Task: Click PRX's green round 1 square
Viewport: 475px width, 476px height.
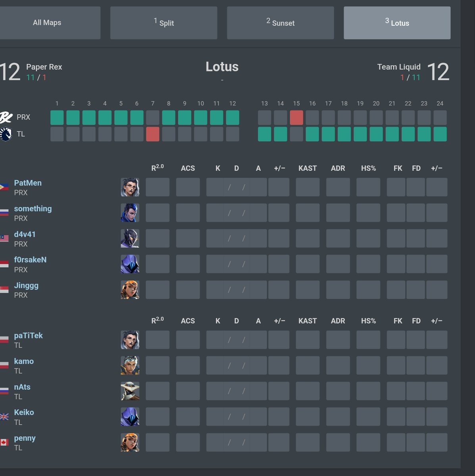Action: [57, 117]
